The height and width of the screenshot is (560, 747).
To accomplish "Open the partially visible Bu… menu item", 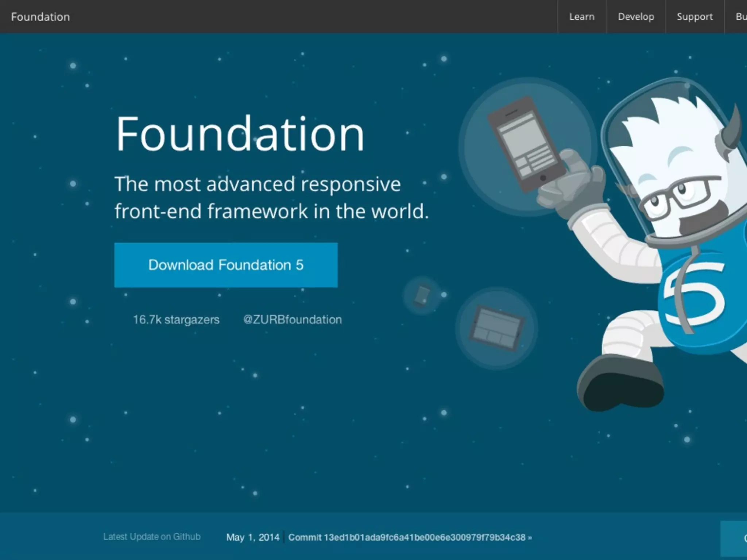I will click(740, 17).
